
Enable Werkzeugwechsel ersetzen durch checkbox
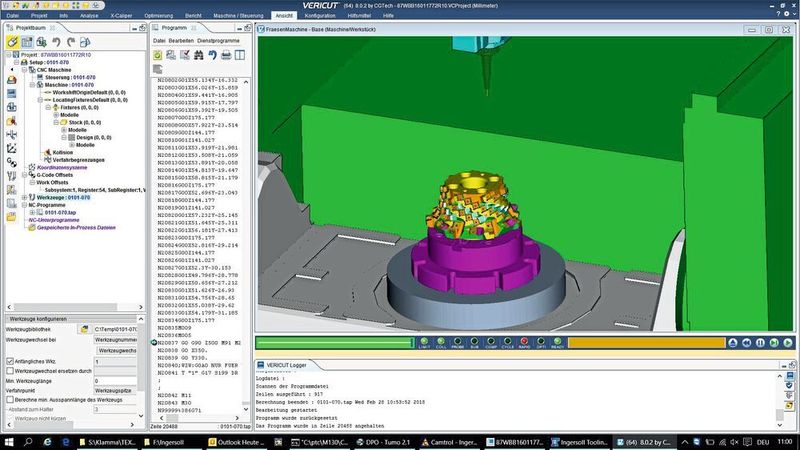[10, 371]
